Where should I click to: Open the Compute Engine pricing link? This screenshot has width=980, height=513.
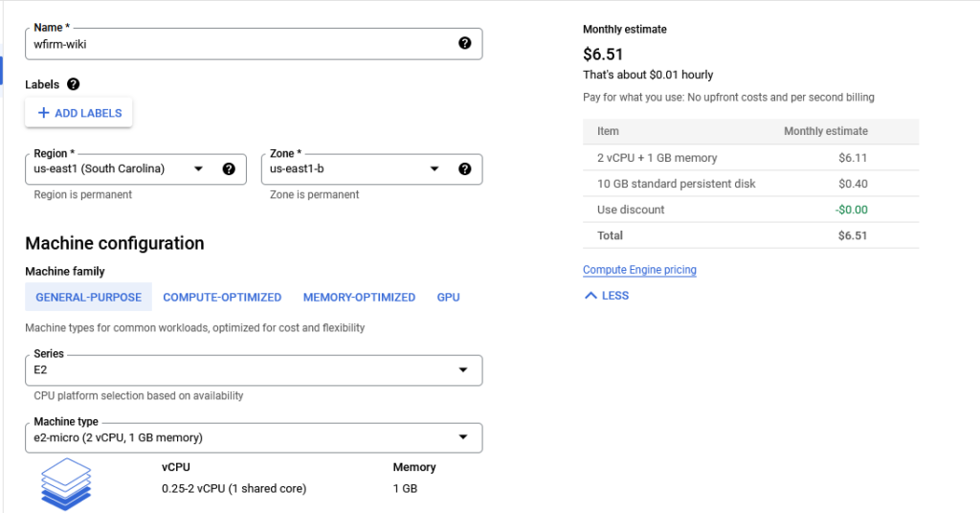[x=639, y=270]
